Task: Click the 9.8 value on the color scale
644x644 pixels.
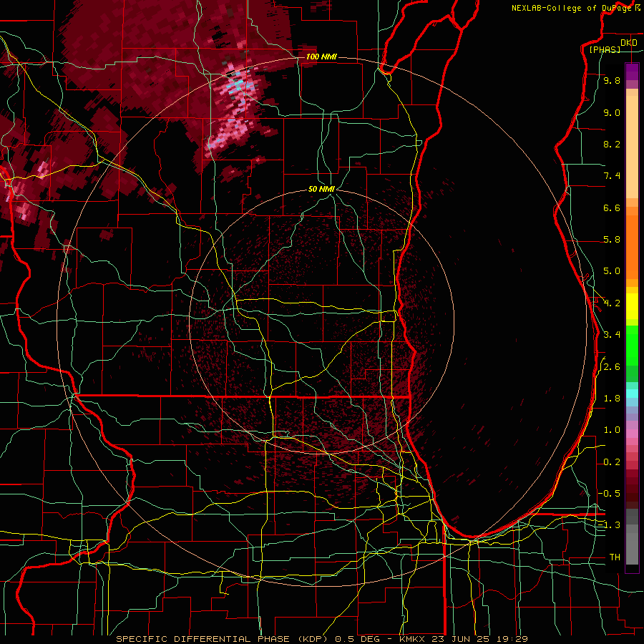Action: pos(612,81)
